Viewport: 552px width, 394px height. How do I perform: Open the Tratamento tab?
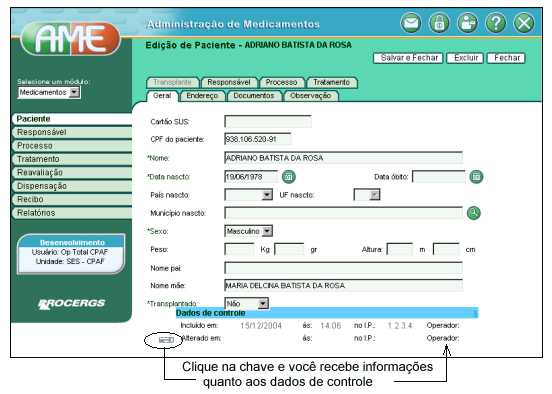coord(332,82)
